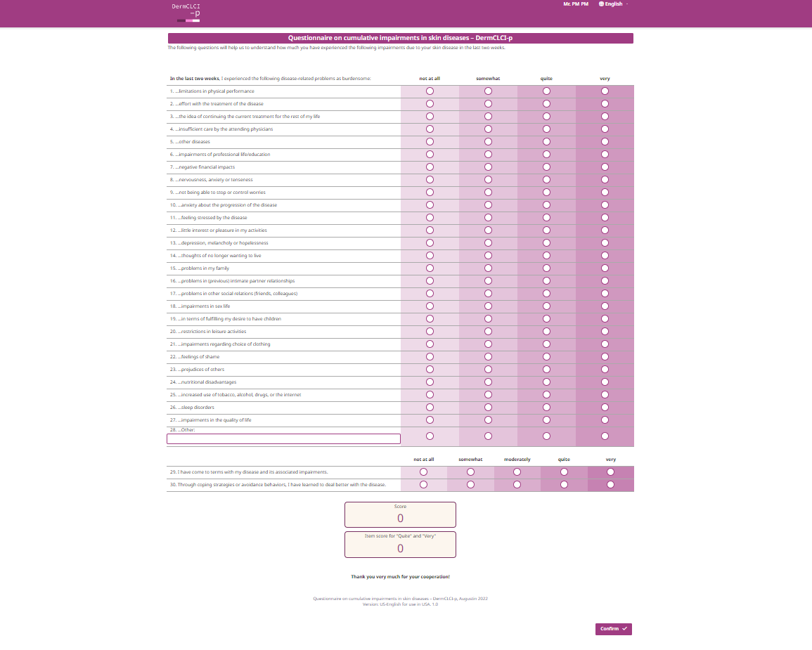This screenshot has width=812, height=650.
Task: Select 'not at all' for question 28 Other
Action: [430, 436]
